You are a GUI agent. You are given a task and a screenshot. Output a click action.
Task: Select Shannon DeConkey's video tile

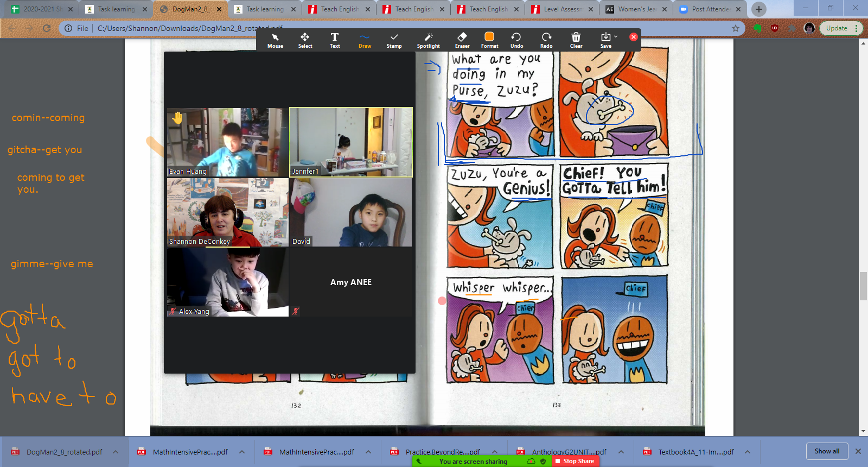point(228,212)
